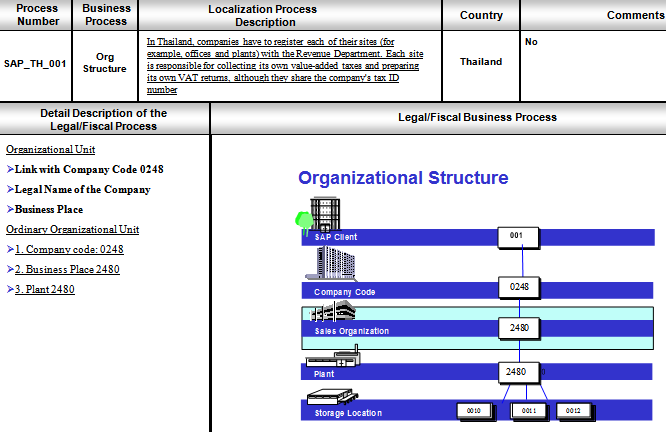Select storage location box 0012
The width and height of the screenshot is (666, 432).
tap(574, 411)
